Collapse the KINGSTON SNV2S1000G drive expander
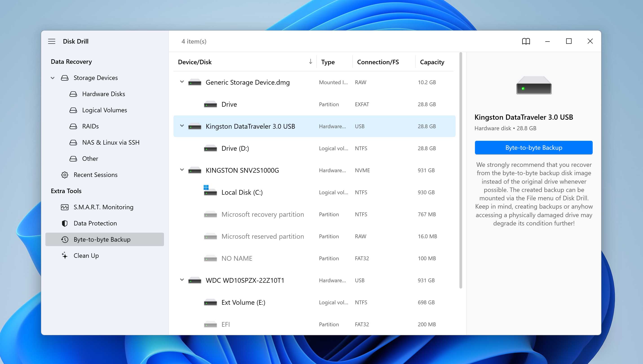The height and width of the screenshot is (364, 643). (182, 170)
